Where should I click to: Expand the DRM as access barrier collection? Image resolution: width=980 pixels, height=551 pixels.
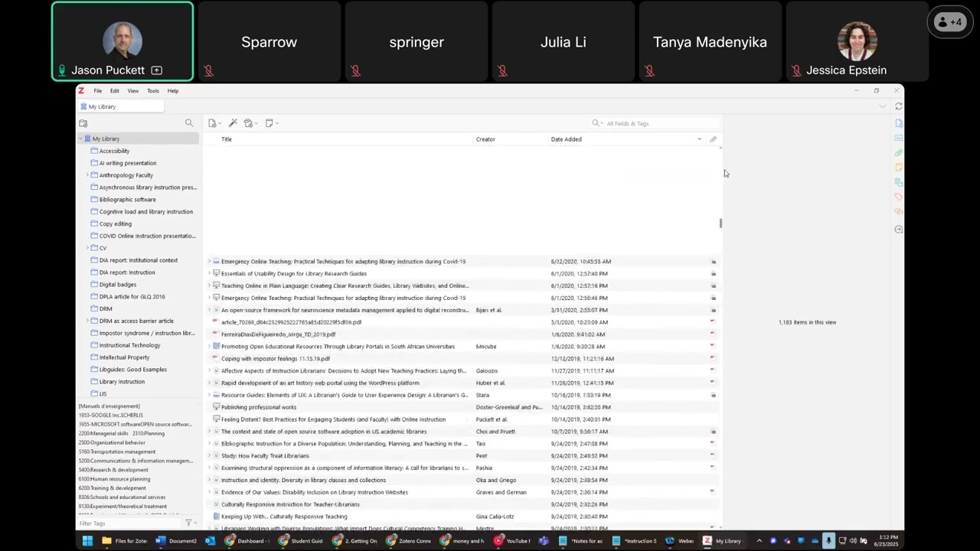(x=87, y=321)
